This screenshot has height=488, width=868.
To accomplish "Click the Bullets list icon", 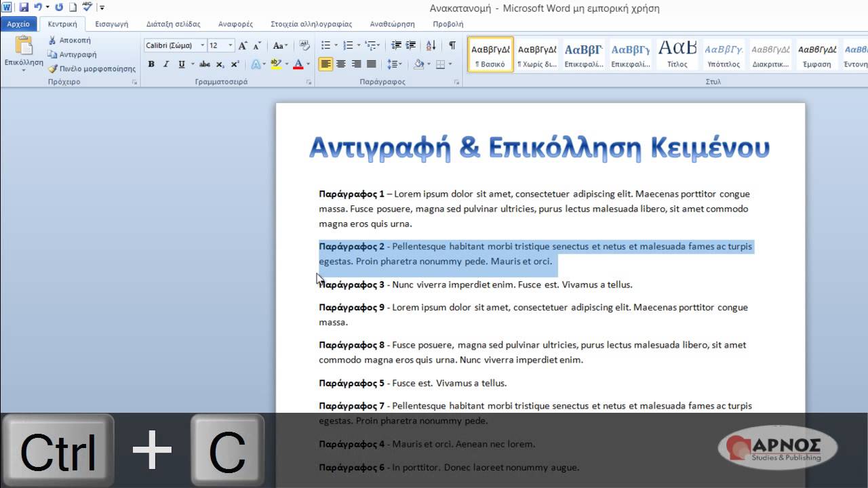I will [x=325, y=45].
